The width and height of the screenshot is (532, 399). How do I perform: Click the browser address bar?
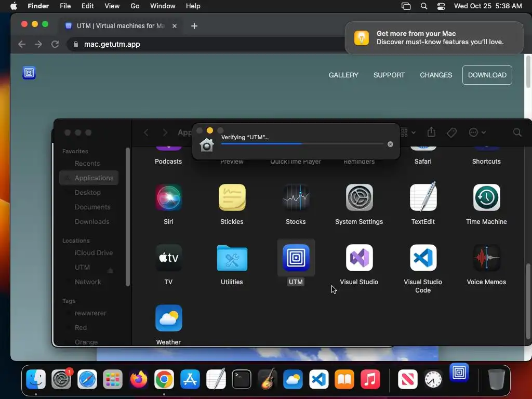[x=207, y=44]
